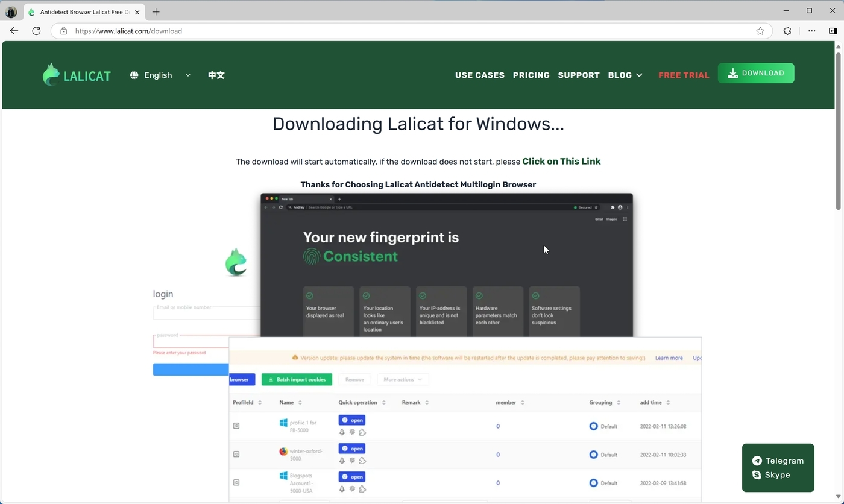This screenshot has height=504, width=844.
Task: Open the Telegram contact link
Action: [x=778, y=461]
